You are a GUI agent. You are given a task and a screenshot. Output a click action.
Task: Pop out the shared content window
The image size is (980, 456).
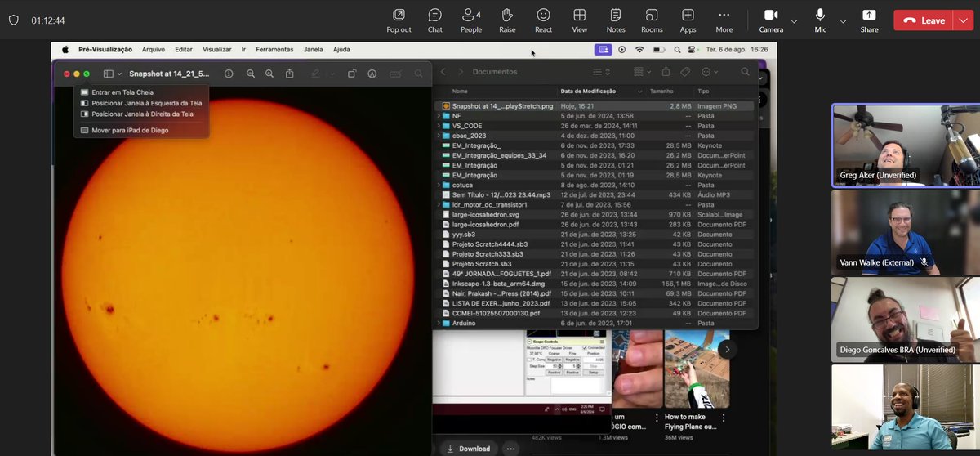pyautogui.click(x=399, y=20)
